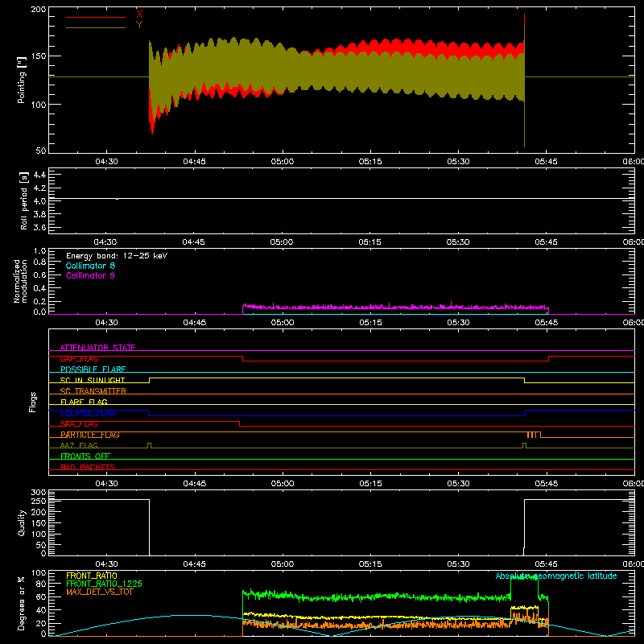Click the 05:45 tick under pointing plot

[547, 162]
